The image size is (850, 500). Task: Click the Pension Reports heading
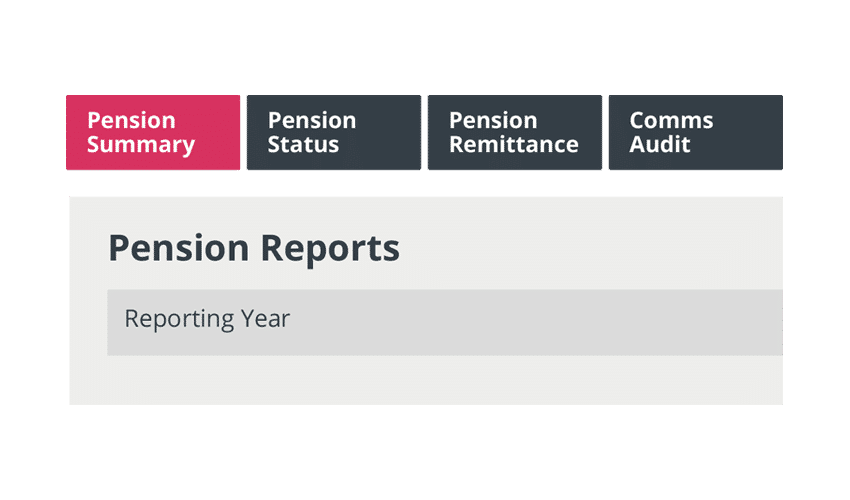tap(254, 248)
